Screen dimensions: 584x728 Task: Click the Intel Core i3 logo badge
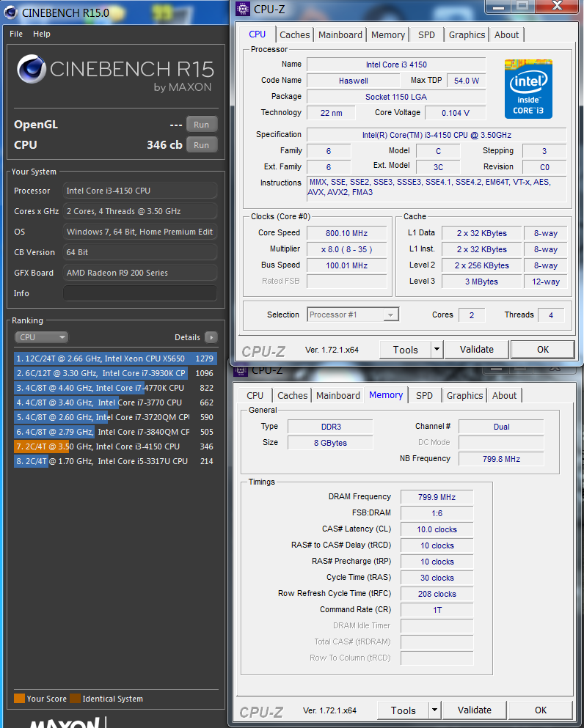tap(528, 89)
